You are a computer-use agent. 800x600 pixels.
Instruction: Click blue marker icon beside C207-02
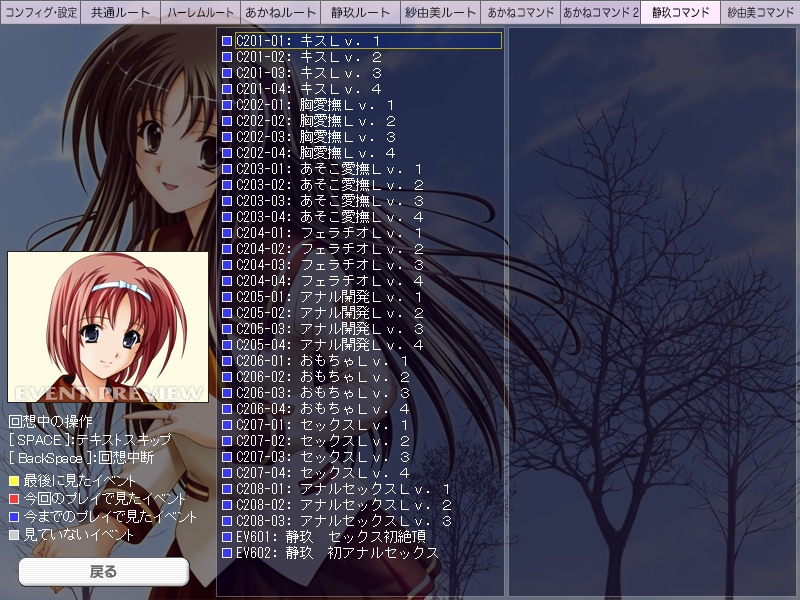[x=227, y=441]
